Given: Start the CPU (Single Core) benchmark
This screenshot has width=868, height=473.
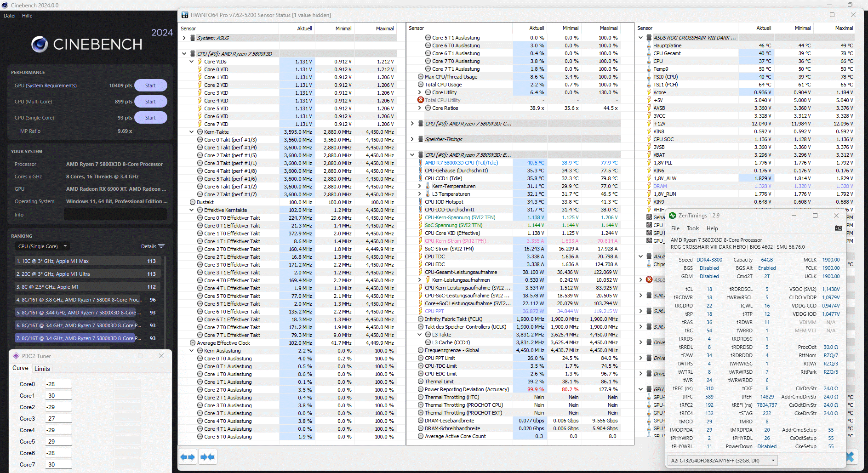Looking at the screenshot, I should point(150,118).
